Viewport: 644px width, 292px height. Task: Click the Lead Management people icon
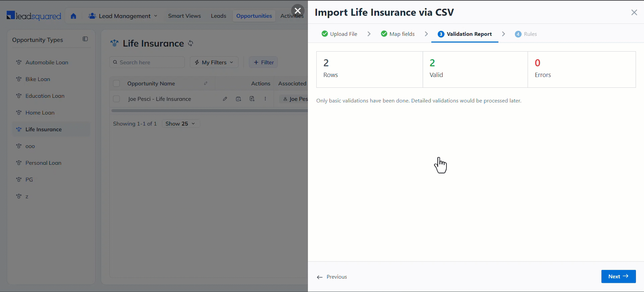[x=92, y=16]
